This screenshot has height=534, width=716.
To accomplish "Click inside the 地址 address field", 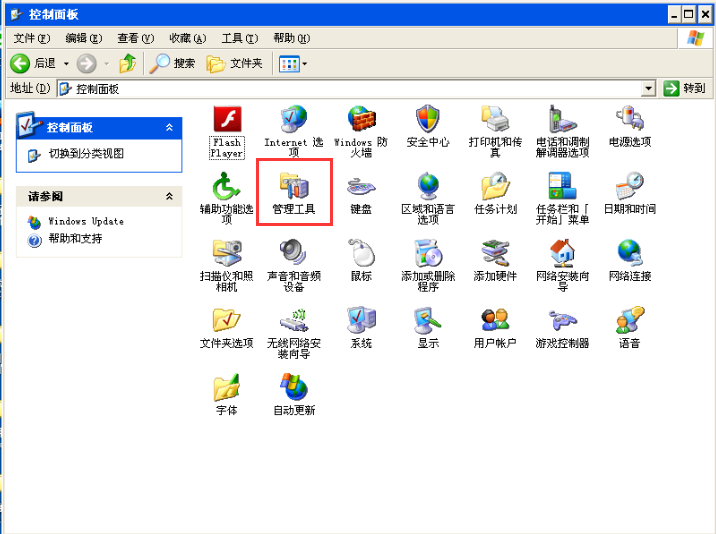I will pos(349,89).
